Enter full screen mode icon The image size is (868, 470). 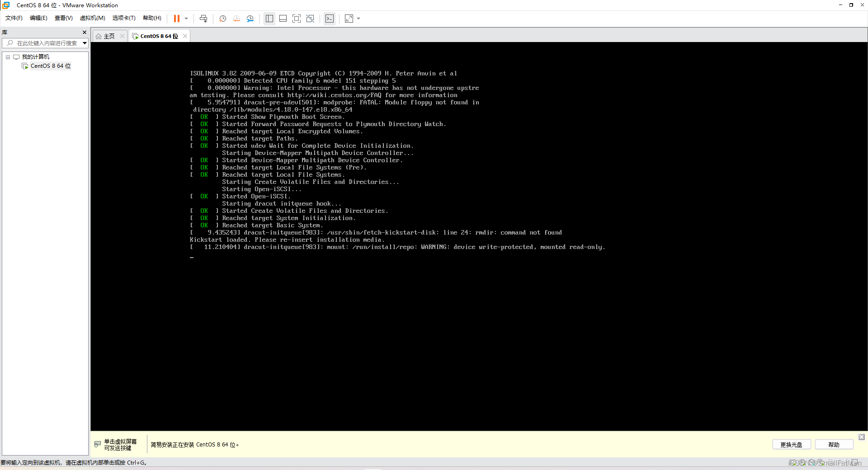click(297, 19)
